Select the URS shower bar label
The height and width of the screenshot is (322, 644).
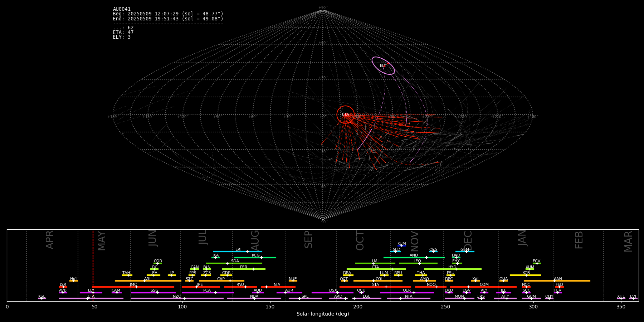click(x=481, y=297)
